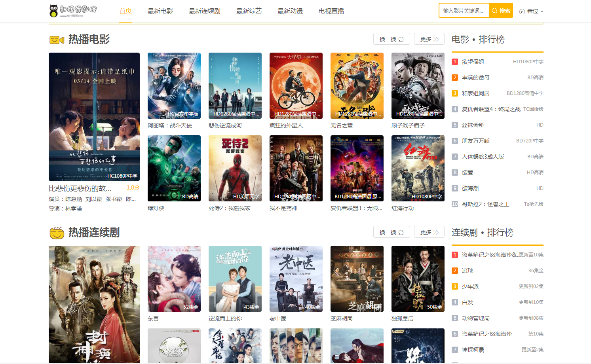Open ranked movie 朋友万万睡
591x364 pixels.
point(476,141)
